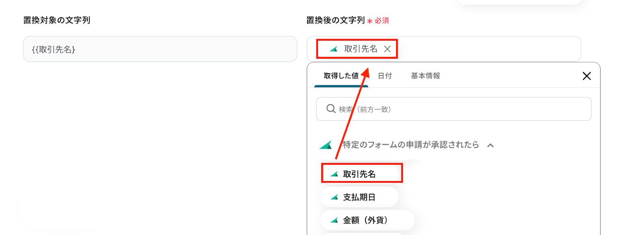644x235 pixels.
Task: Switch to the 日付 tab
Action: pos(385,76)
